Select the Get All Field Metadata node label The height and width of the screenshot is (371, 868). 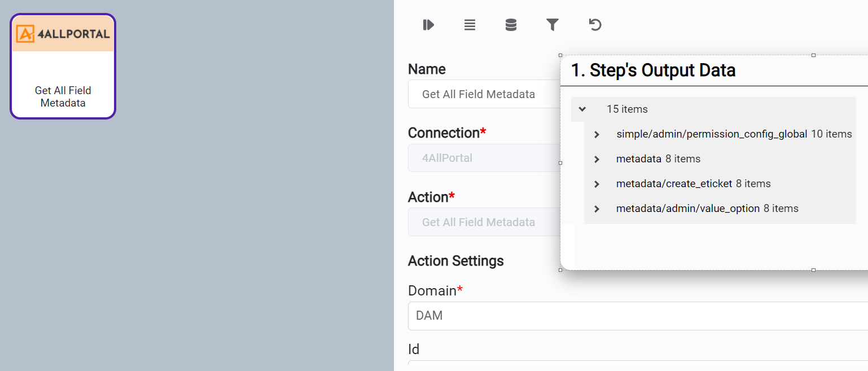pyautogui.click(x=63, y=96)
